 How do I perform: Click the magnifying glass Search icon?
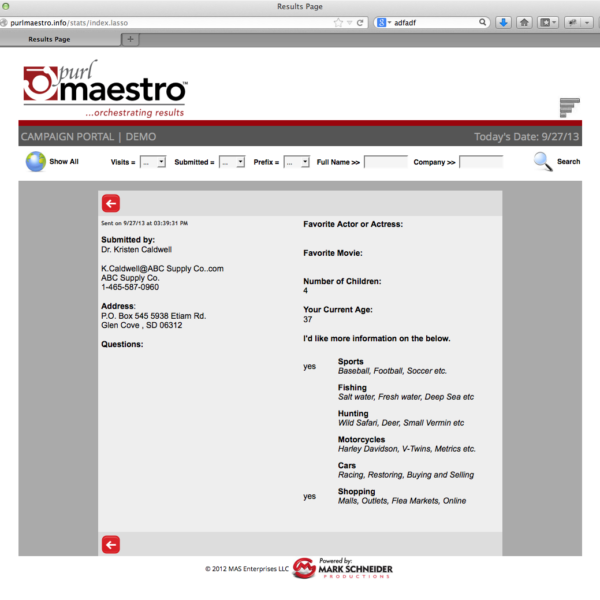tap(542, 161)
